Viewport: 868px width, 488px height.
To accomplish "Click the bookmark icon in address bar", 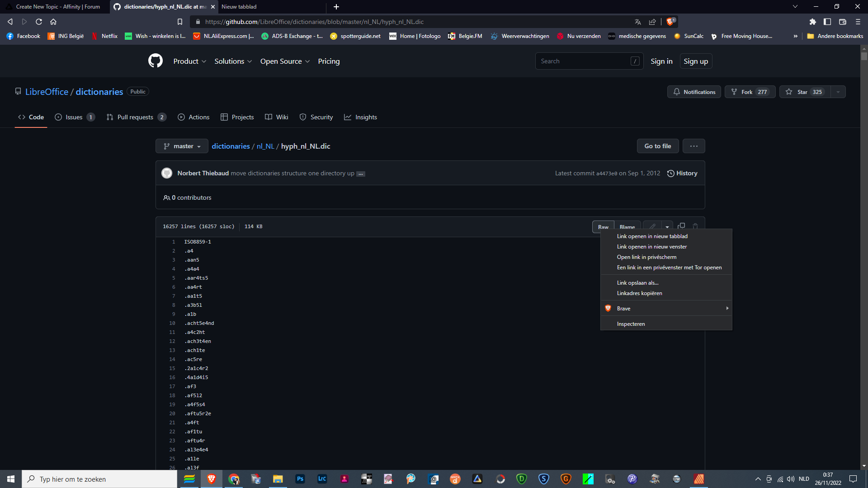I will coord(180,22).
